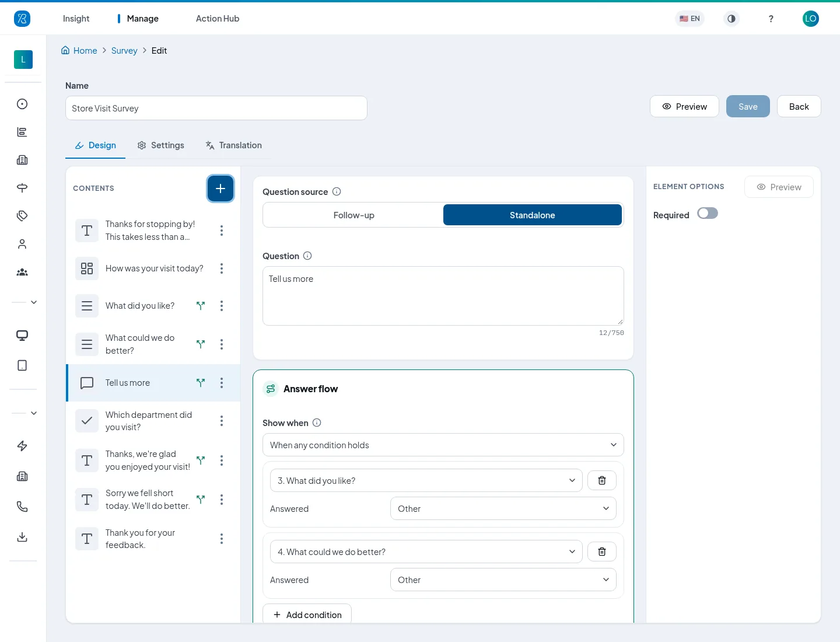The image size is (840, 642).
Task: Click the Save button
Action: 748,106
